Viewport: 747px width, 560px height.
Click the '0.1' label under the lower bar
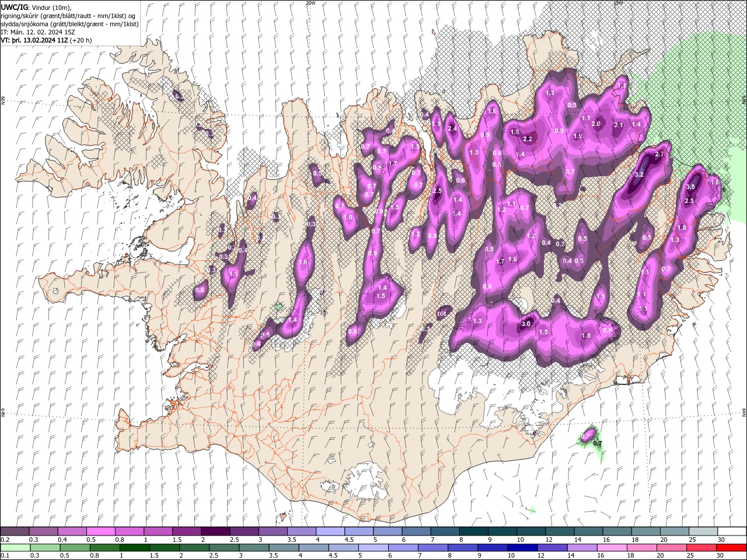click(x=5, y=556)
